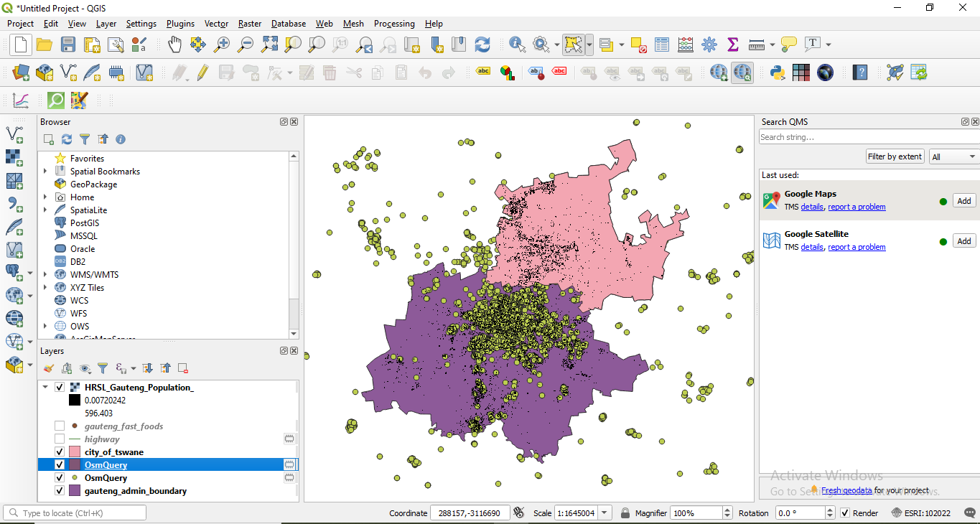Click the Search QMS globe icon in toolbar

[742, 72]
